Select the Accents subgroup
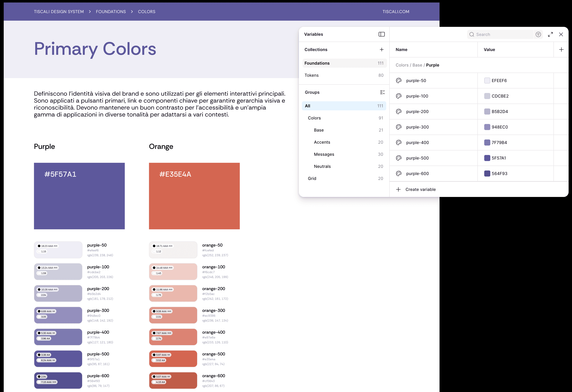The height and width of the screenshot is (392, 572). (x=322, y=142)
